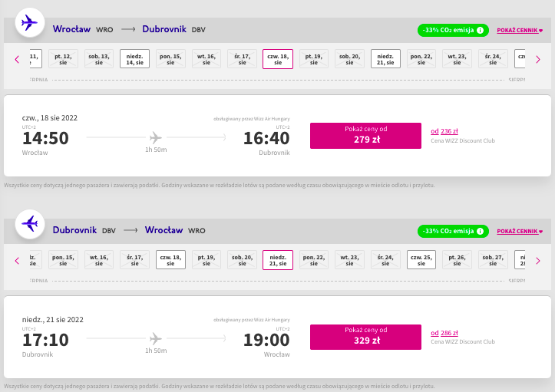Open CO2 emission info icon for Dubrovnik–Wrocław

[480, 232]
